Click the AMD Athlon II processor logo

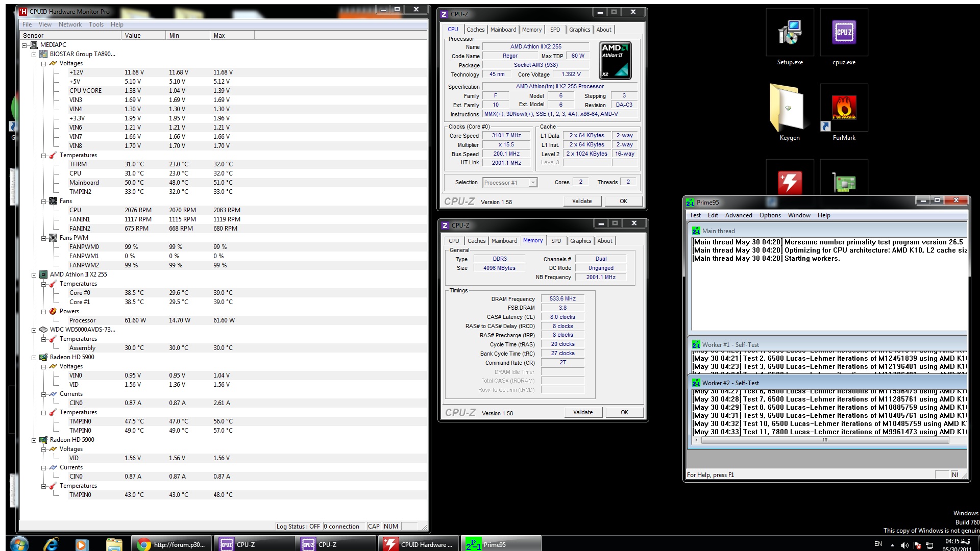(615, 60)
